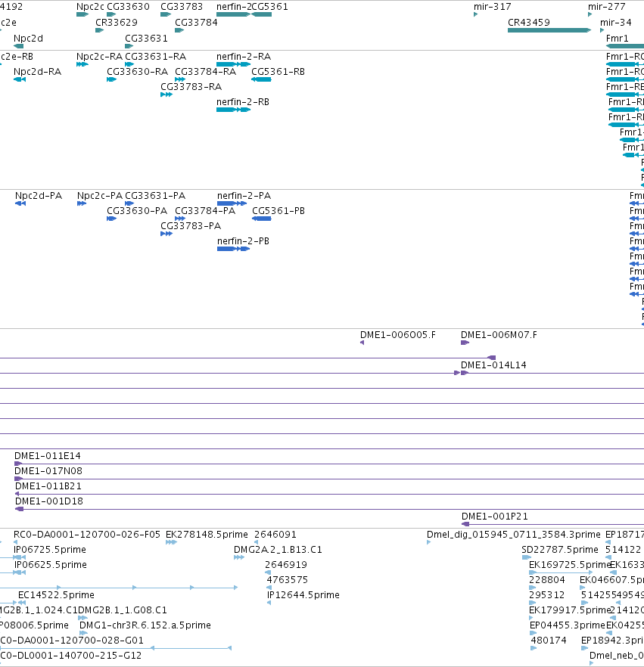Screen dimensions: 644x667
Task: Click transcript label nerfin-2-RA
Action: point(244,57)
